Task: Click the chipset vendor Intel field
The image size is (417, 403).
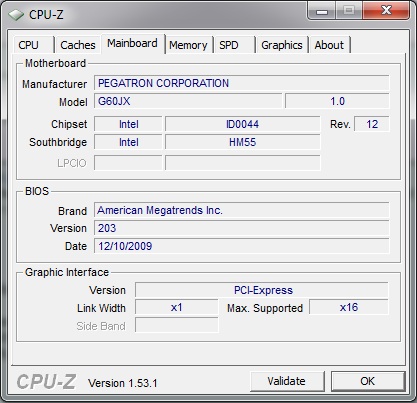Action: (x=128, y=124)
